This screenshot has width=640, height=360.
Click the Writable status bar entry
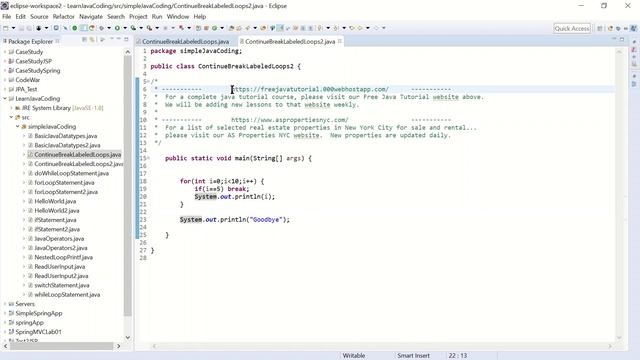[x=354, y=356]
